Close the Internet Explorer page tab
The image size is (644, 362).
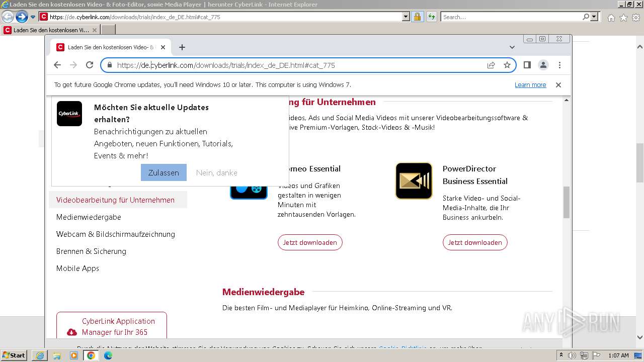(95, 30)
